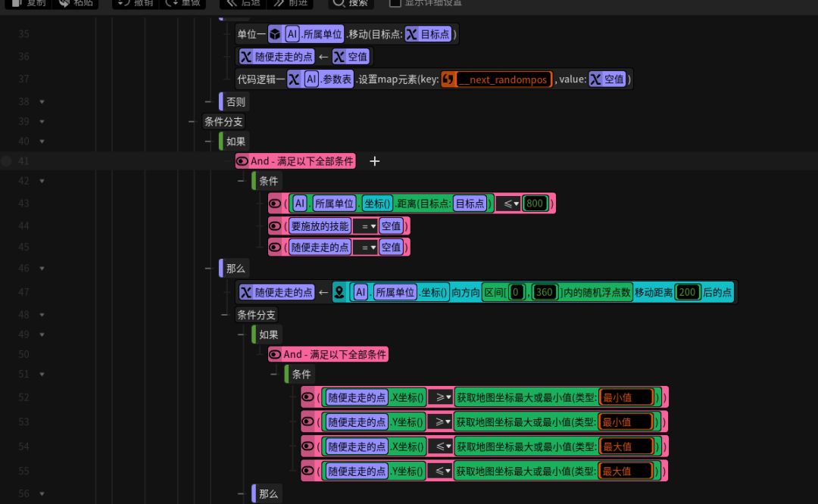The width and height of the screenshot is (818, 504).
Task: Edit the 800 distance value field
Action: coord(535,204)
